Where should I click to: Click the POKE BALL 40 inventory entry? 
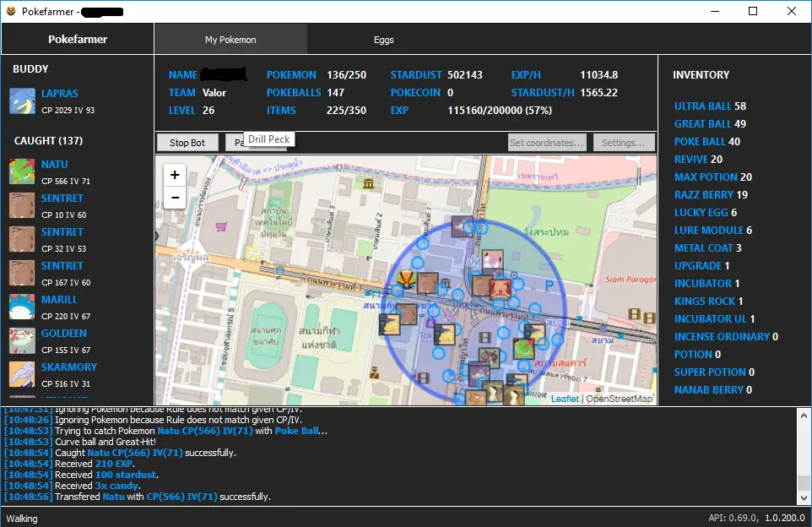706,142
